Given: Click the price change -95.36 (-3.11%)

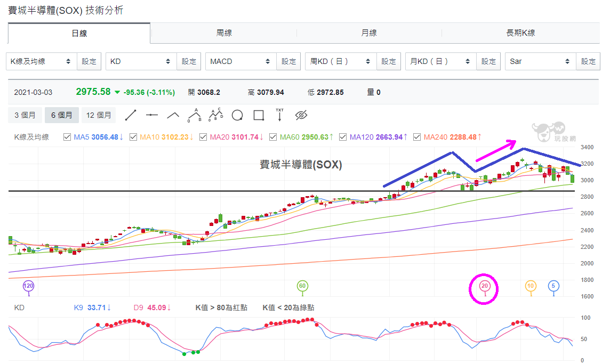Looking at the screenshot, I should pyautogui.click(x=149, y=92).
